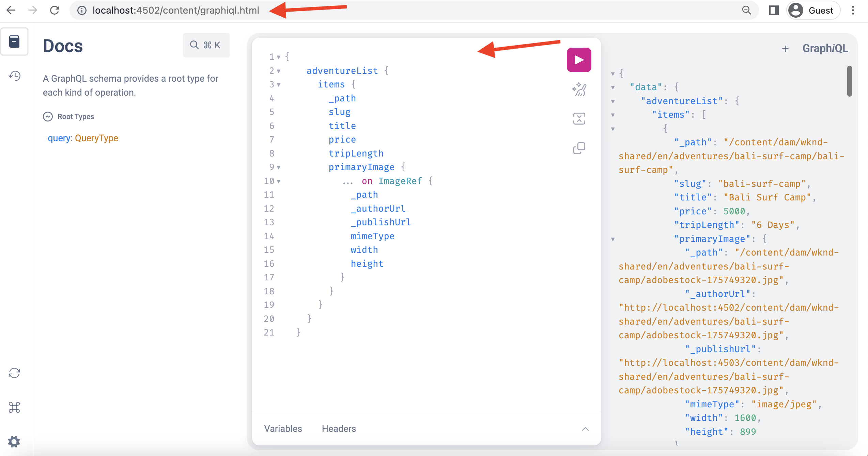Image resolution: width=868 pixels, height=456 pixels.
Task: Click the Docs search box
Action: click(x=206, y=45)
